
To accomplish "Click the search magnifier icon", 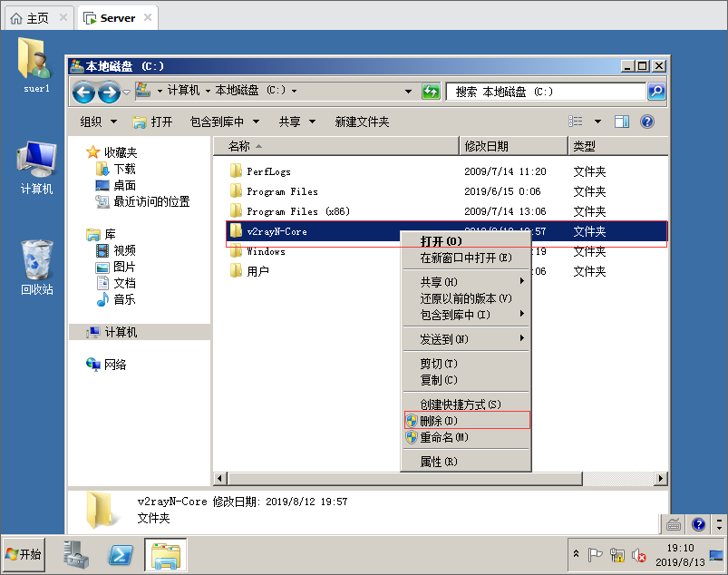I will pyautogui.click(x=656, y=92).
